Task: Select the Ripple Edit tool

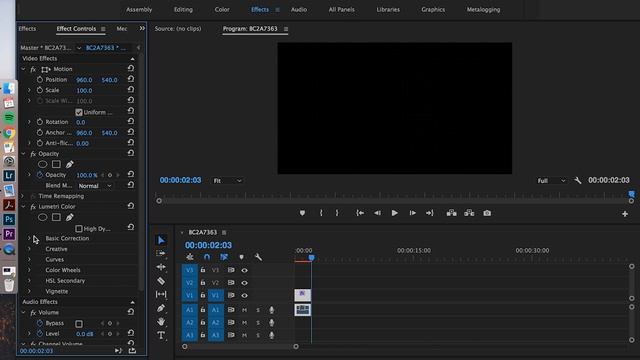Action: (x=161, y=267)
